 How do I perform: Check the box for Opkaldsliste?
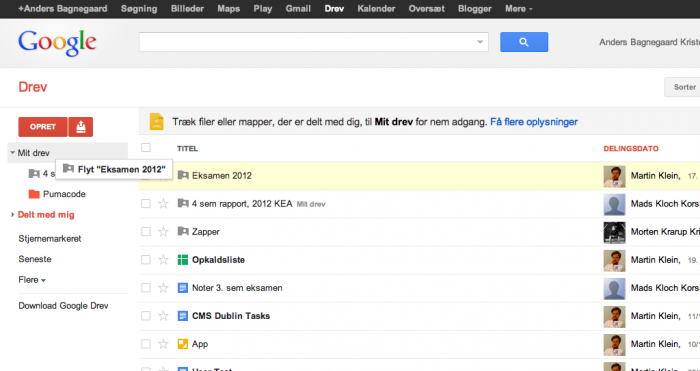[x=146, y=260]
